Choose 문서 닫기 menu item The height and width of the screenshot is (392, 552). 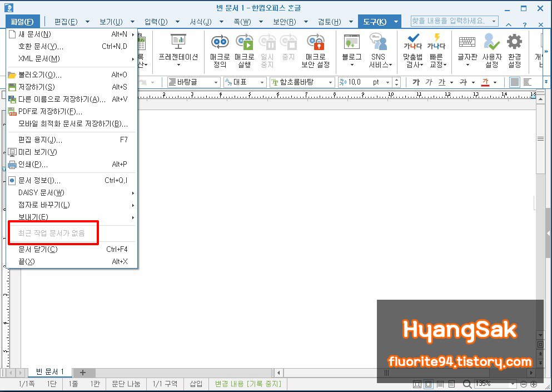click(x=72, y=249)
